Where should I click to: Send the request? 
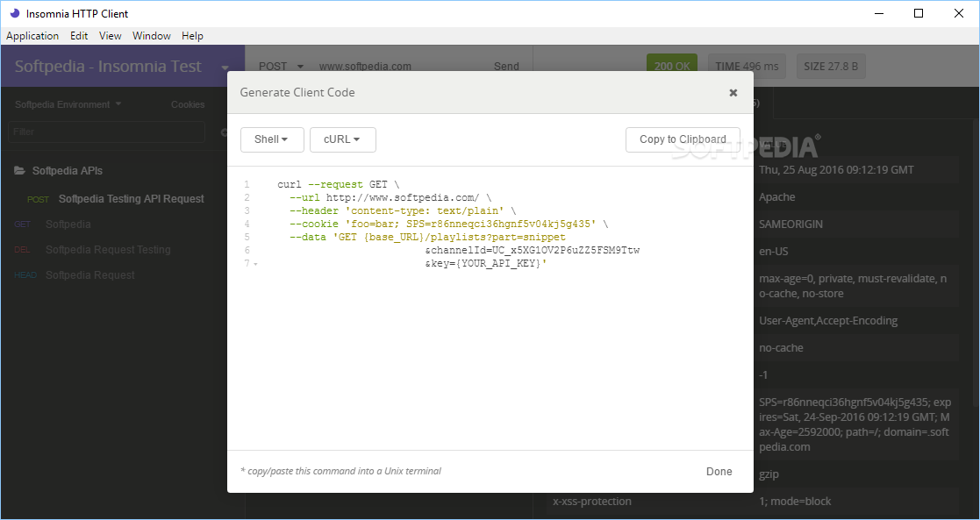pyautogui.click(x=506, y=67)
